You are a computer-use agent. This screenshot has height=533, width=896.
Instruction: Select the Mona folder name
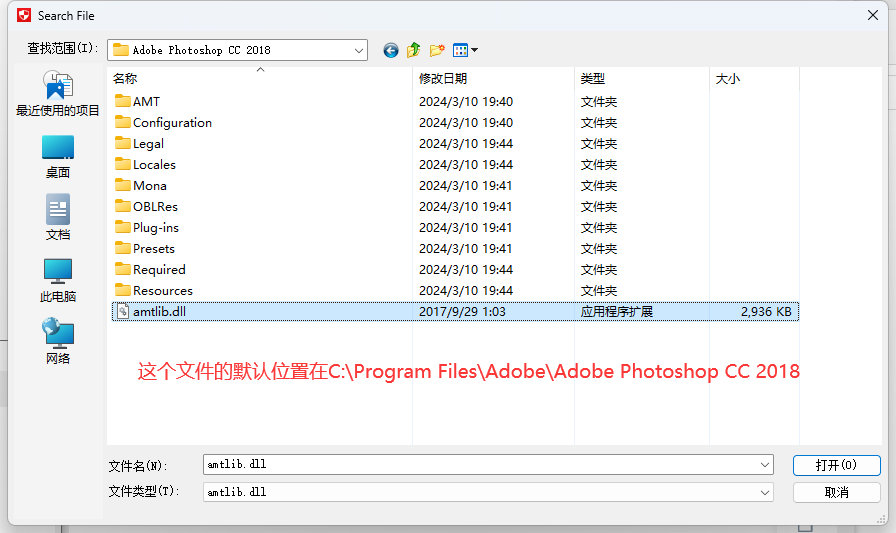150,186
